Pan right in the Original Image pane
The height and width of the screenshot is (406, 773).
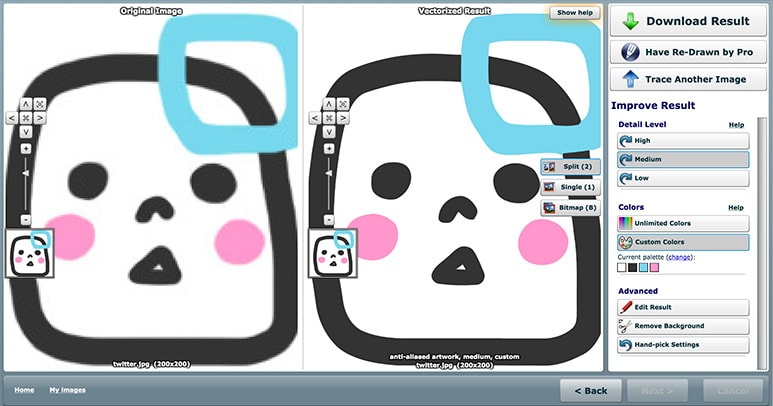tap(39, 118)
